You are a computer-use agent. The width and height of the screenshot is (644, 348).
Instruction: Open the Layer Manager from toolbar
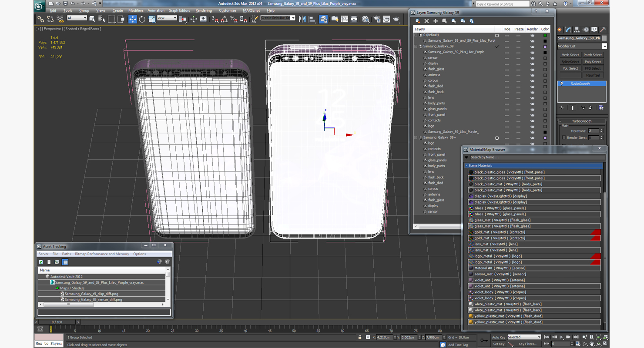323,19
